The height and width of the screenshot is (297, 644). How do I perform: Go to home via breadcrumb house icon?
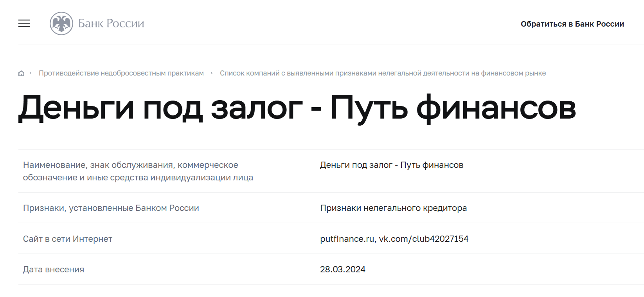click(x=22, y=74)
